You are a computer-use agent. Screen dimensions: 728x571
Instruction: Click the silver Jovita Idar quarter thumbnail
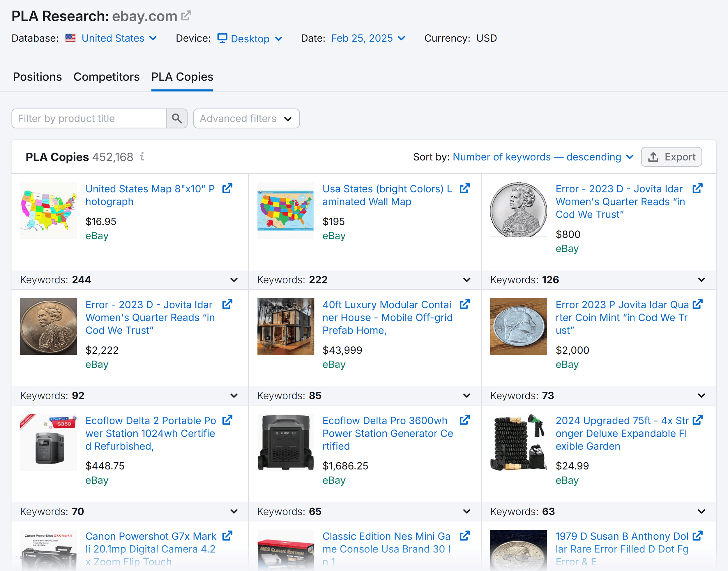[519, 210]
